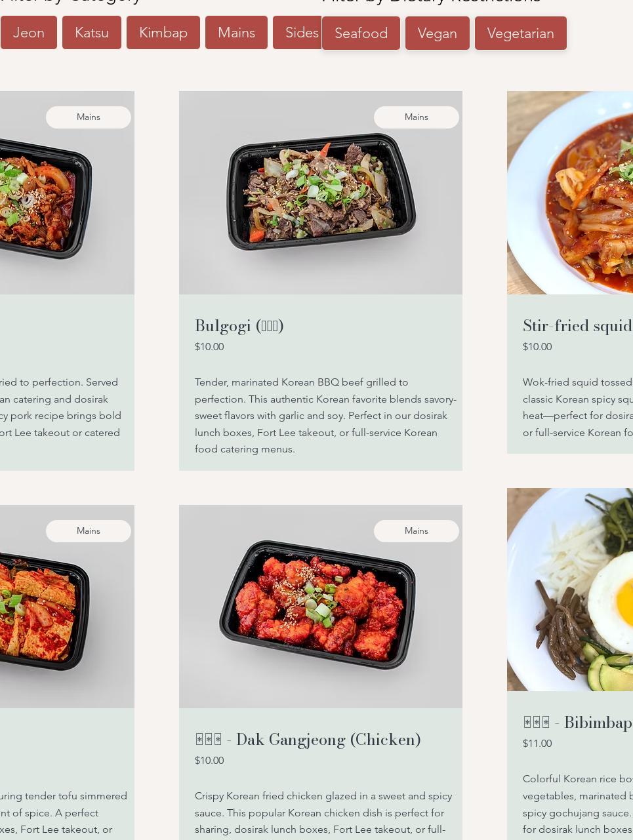Apply the Seafood dietary filter
This screenshot has height=840, width=633.
[x=361, y=33]
